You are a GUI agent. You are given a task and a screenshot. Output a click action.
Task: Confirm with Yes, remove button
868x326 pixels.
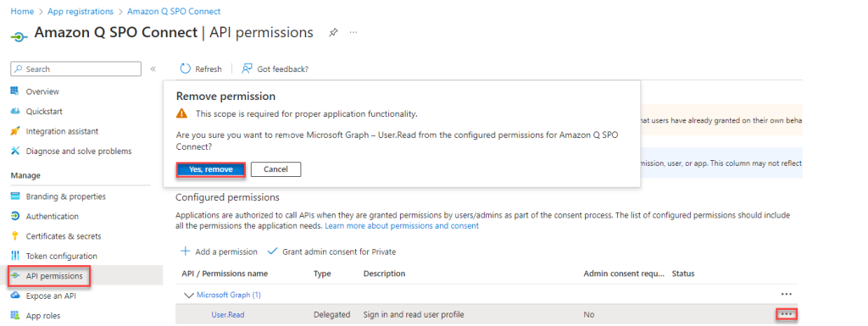(211, 169)
